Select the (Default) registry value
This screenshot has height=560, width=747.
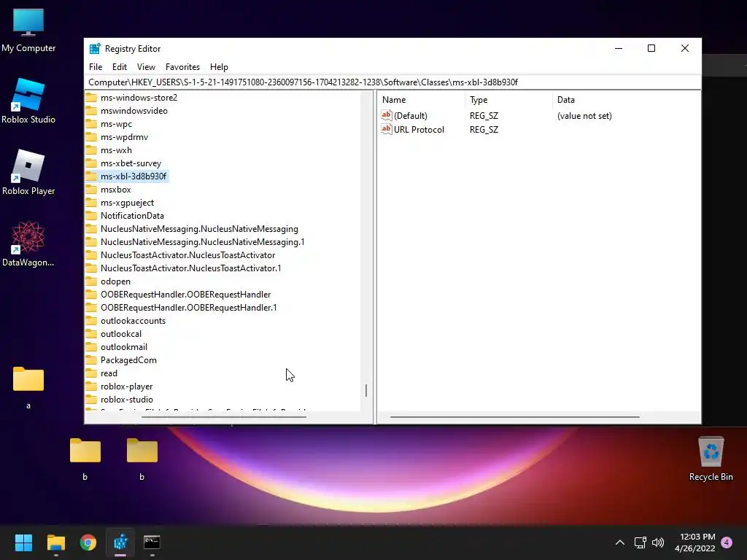pyautogui.click(x=410, y=116)
